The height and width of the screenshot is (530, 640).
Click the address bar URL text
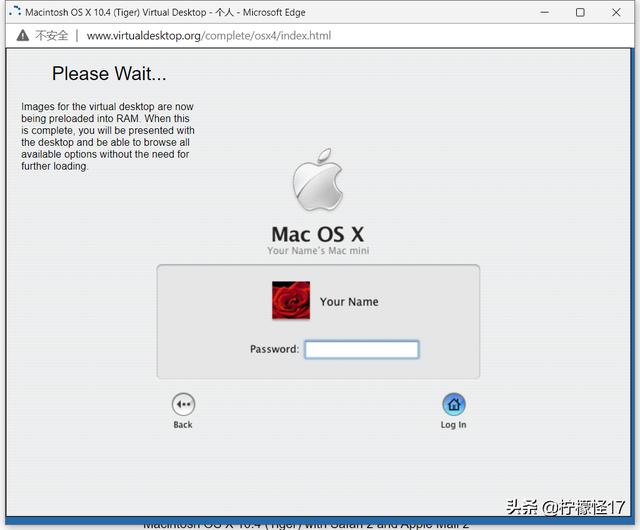[x=209, y=36]
